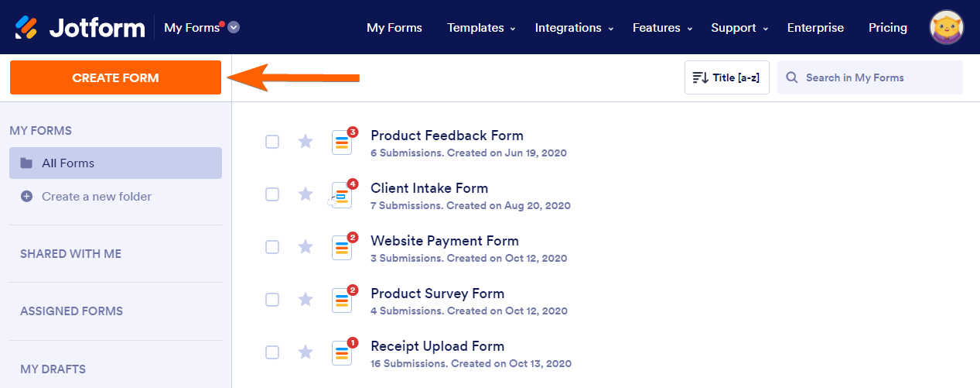Screen dimensions: 980x388
Task: Tick the Client Intake Form checkbox
Action: pos(272,194)
